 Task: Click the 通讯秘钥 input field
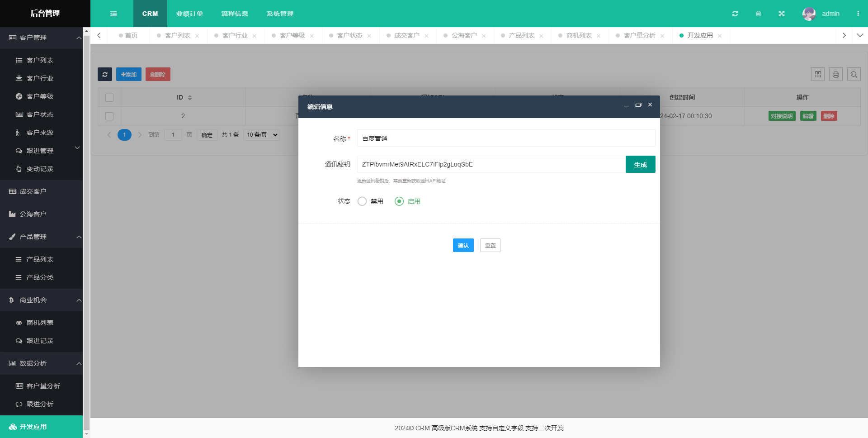pyautogui.click(x=491, y=164)
